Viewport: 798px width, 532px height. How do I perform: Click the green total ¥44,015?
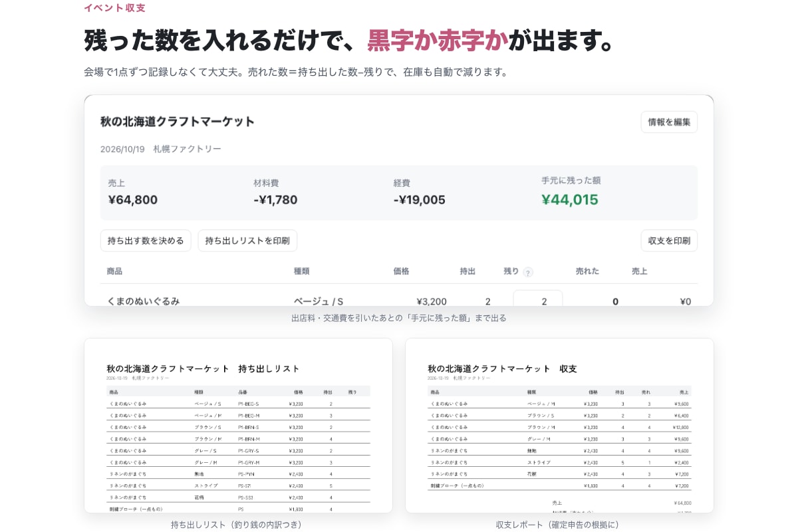pos(570,199)
